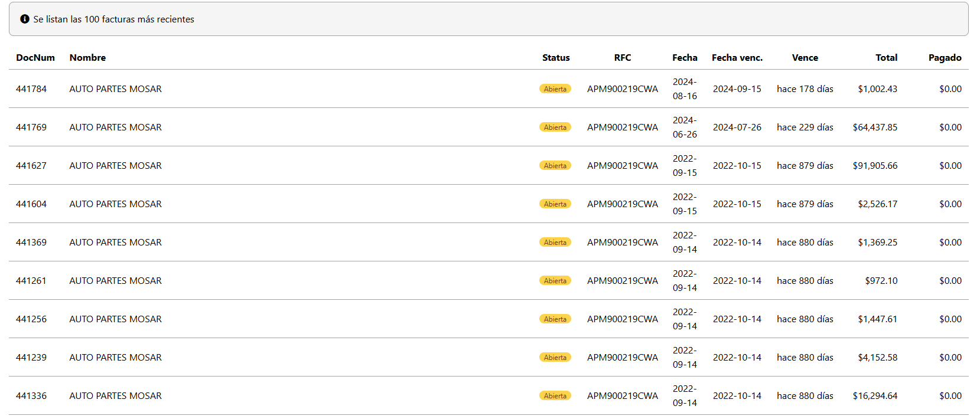Click the info icon in the notice banner
Viewport: 980px width, 419px height.
[25, 19]
